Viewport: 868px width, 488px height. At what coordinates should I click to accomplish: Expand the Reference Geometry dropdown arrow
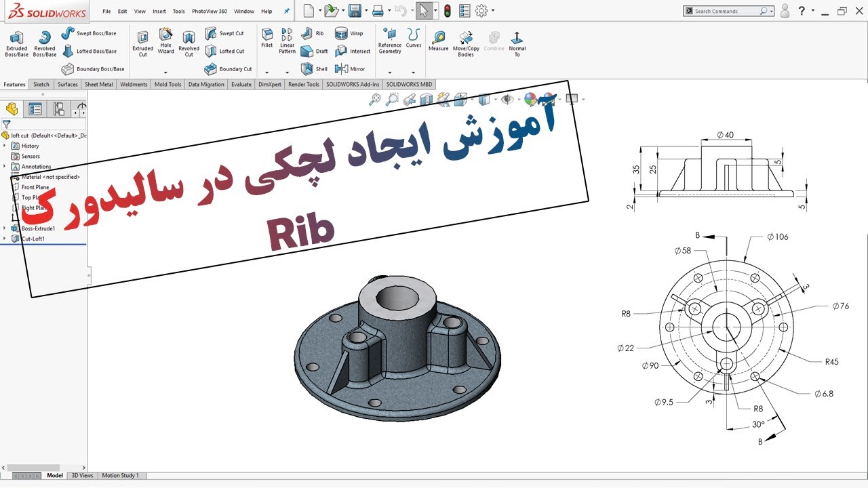390,73
